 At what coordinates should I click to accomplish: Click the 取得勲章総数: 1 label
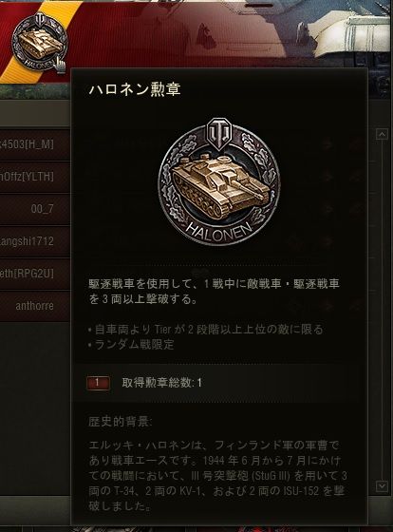[161, 383]
